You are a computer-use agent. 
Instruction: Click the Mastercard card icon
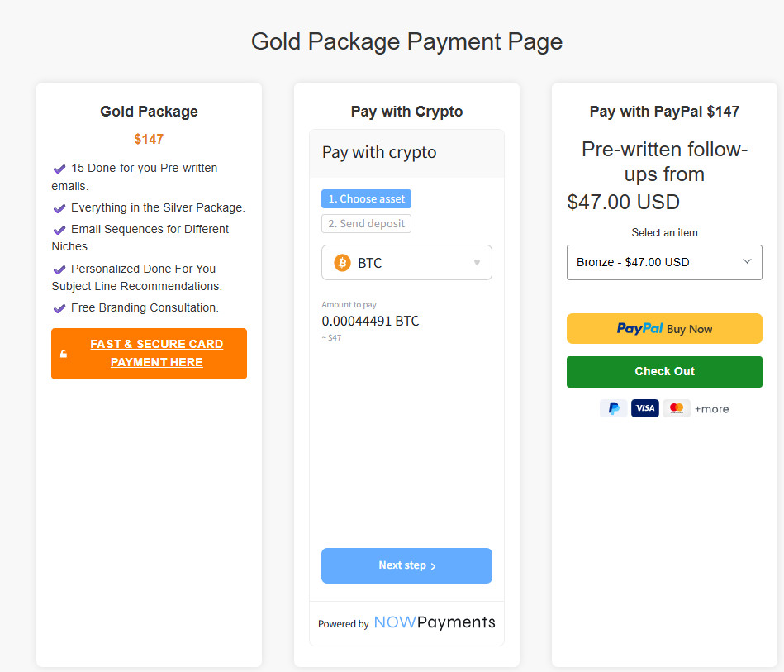pos(677,408)
